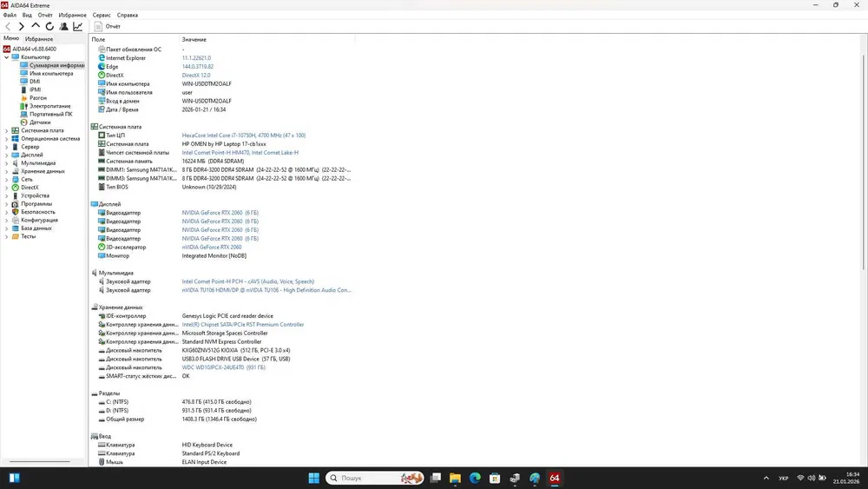The width and height of the screenshot is (868, 489).
Task: Open the user icon in the toolbar
Action: (63, 26)
